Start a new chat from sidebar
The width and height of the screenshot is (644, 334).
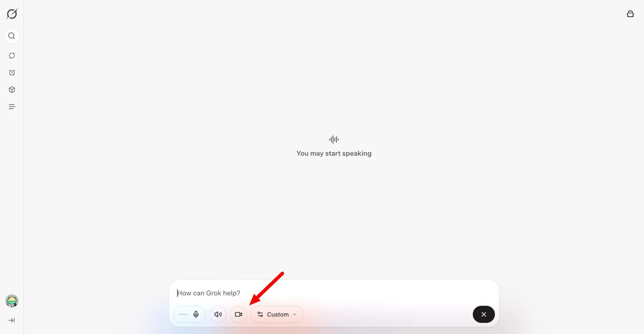click(12, 55)
